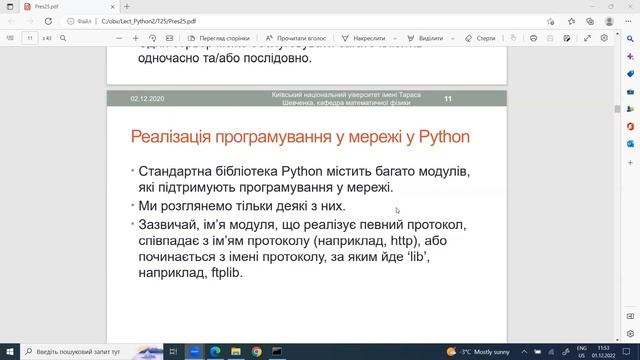The height and width of the screenshot is (360, 640).
Task: Open File Explorer from the taskbar
Action: (236, 351)
